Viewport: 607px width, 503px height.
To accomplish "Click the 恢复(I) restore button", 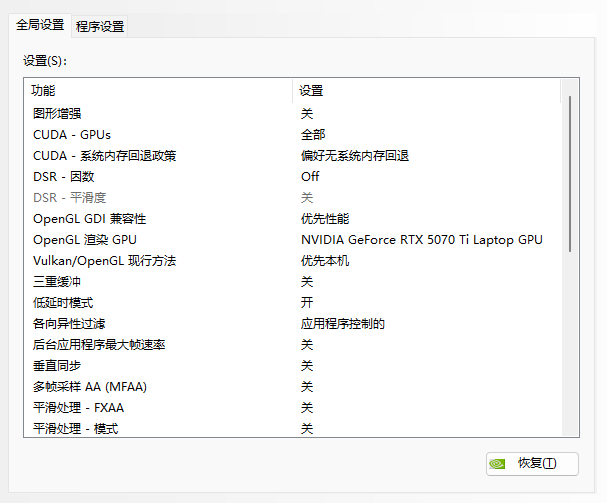I will (531, 463).
